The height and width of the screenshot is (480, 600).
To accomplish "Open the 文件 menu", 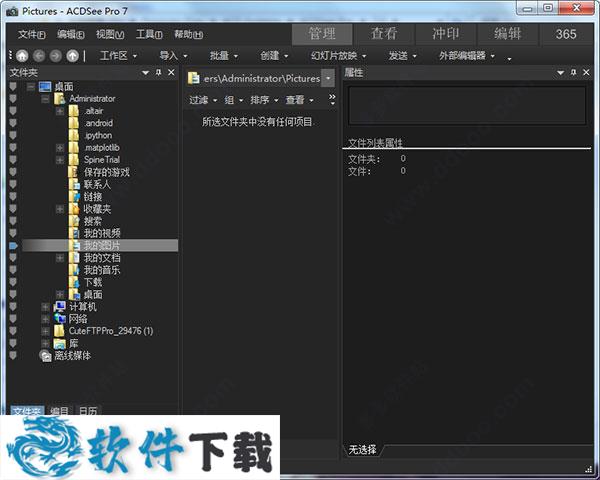I will [31, 34].
